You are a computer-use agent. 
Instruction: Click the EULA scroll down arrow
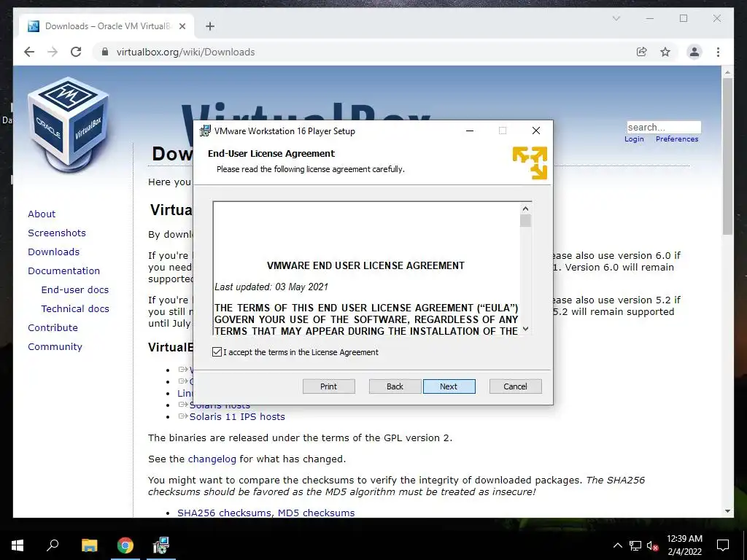click(525, 329)
